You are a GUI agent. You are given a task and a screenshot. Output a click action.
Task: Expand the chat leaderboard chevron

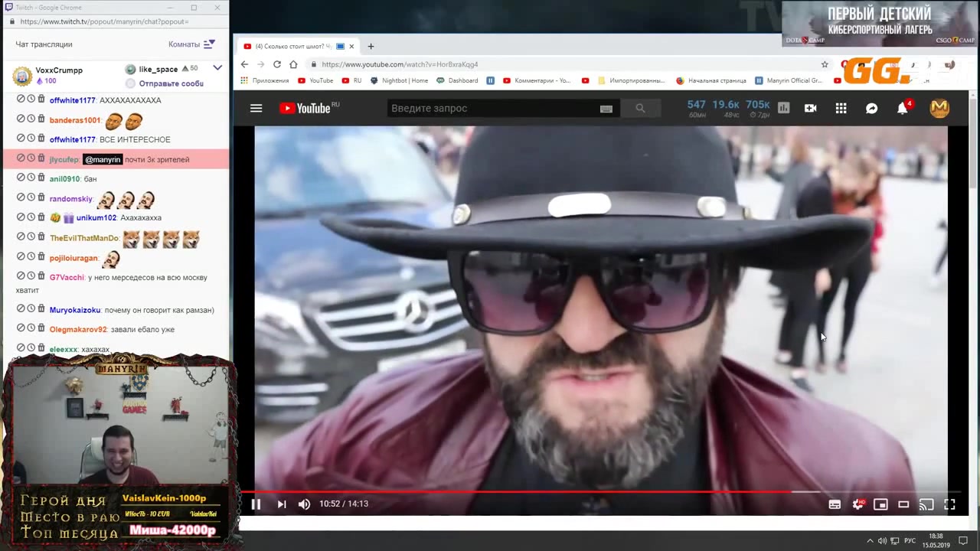(x=217, y=68)
